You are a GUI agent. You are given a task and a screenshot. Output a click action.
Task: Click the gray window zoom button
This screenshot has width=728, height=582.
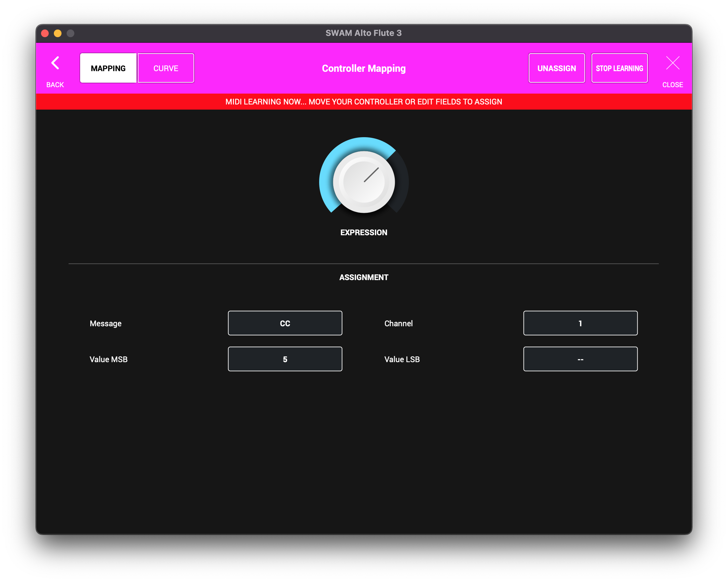click(x=70, y=33)
